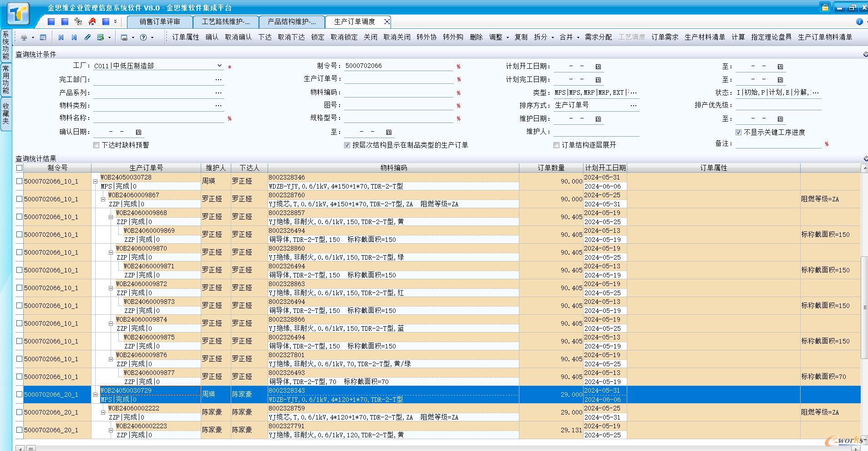Screen dimensions: 868x451
Task: Click the lock icon in title bar
Action: click(x=825, y=7)
